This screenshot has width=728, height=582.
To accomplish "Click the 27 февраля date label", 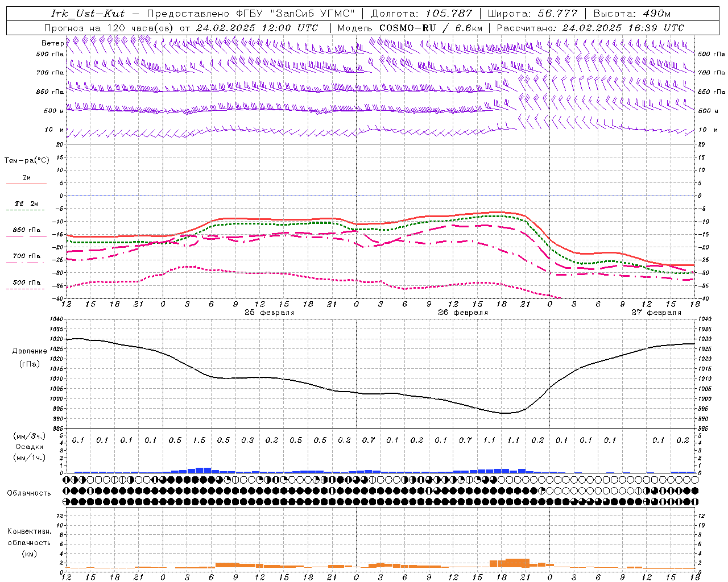I will coord(656,313).
